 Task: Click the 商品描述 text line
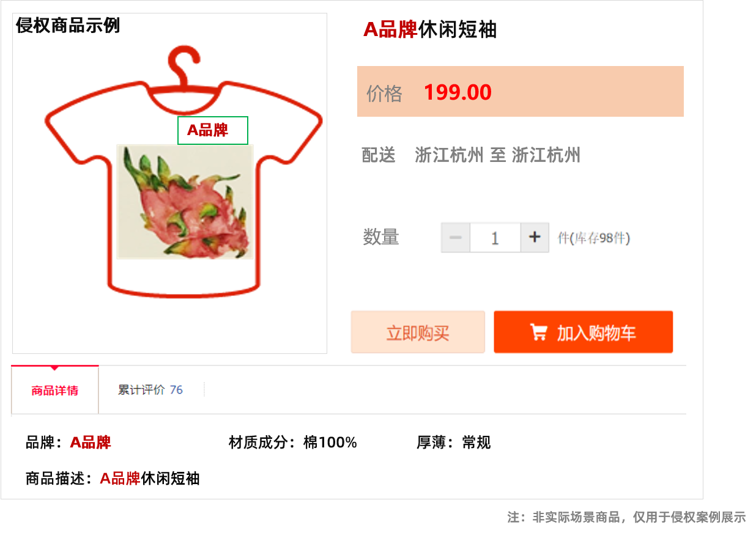point(113,478)
